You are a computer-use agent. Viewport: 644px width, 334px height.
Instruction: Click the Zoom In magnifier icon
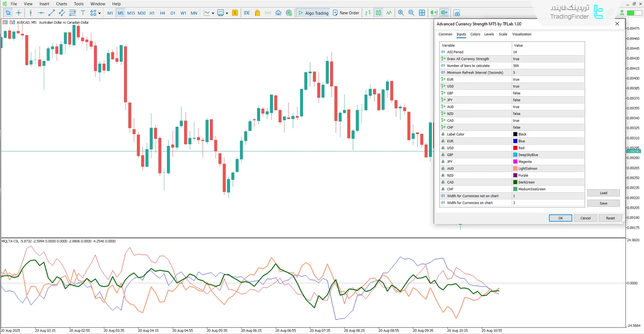401,13
